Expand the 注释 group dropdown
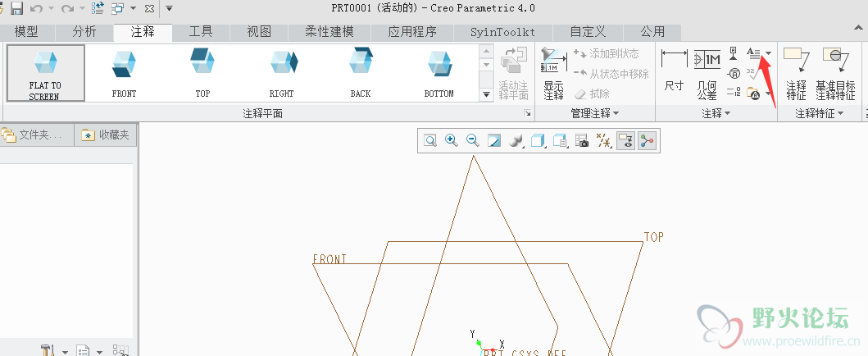The width and height of the screenshot is (868, 356). coord(716,113)
